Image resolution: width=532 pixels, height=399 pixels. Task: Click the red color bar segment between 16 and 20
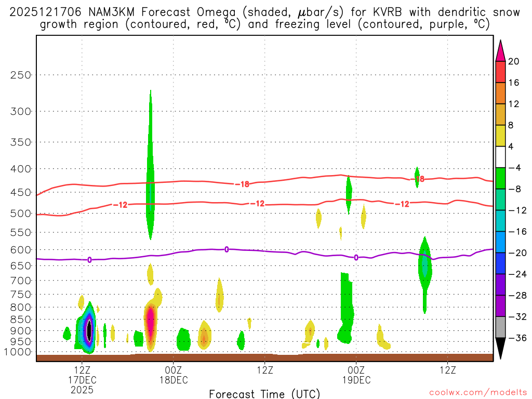[x=500, y=72]
